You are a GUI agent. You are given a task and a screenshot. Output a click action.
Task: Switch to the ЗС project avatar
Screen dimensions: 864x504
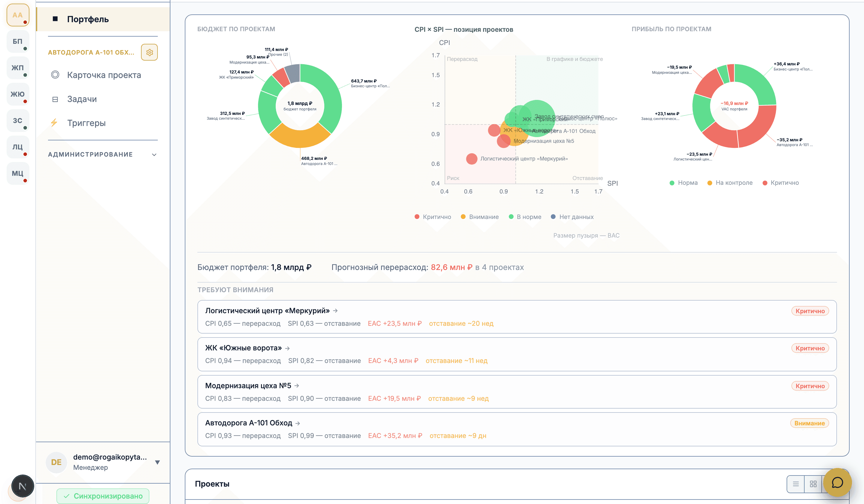pyautogui.click(x=18, y=121)
